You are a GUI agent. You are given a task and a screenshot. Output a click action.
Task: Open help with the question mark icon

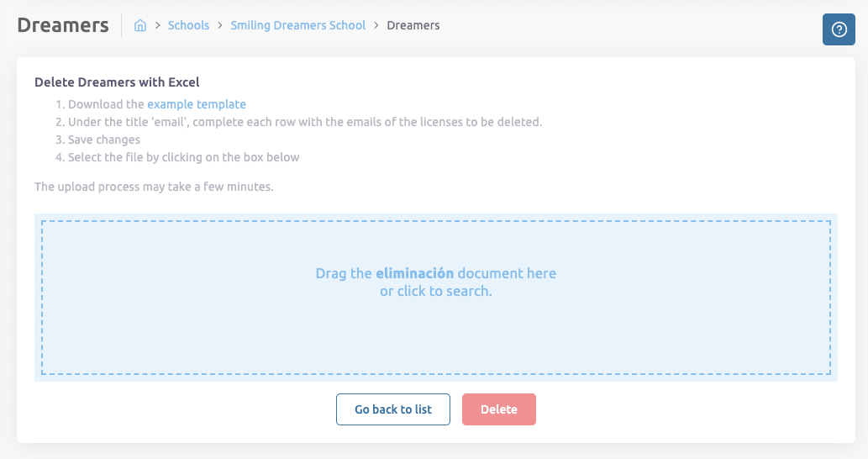click(838, 29)
